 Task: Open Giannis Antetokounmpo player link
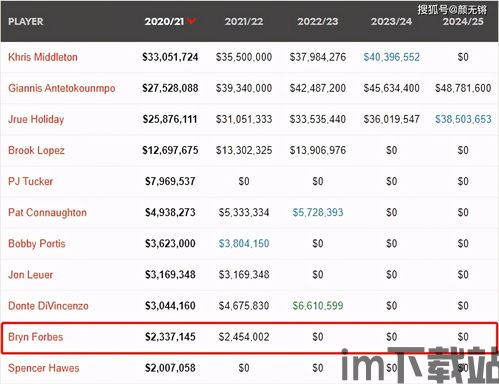pos(62,88)
